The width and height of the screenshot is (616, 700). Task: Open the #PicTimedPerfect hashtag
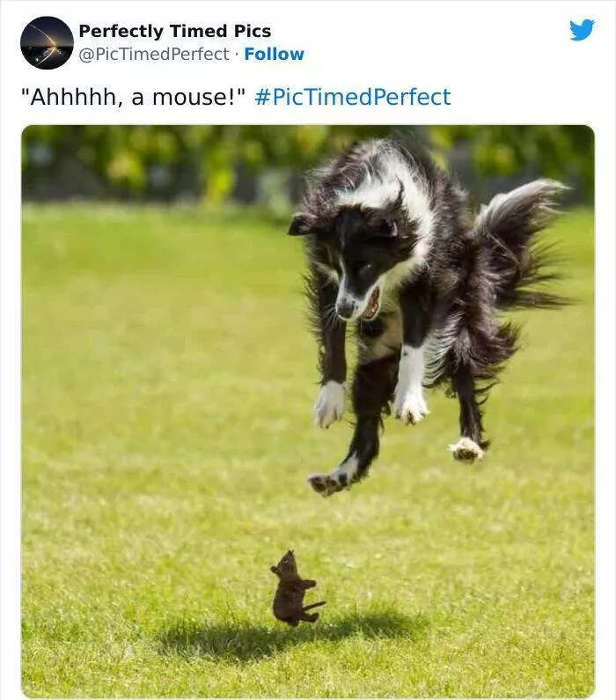(x=352, y=97)
